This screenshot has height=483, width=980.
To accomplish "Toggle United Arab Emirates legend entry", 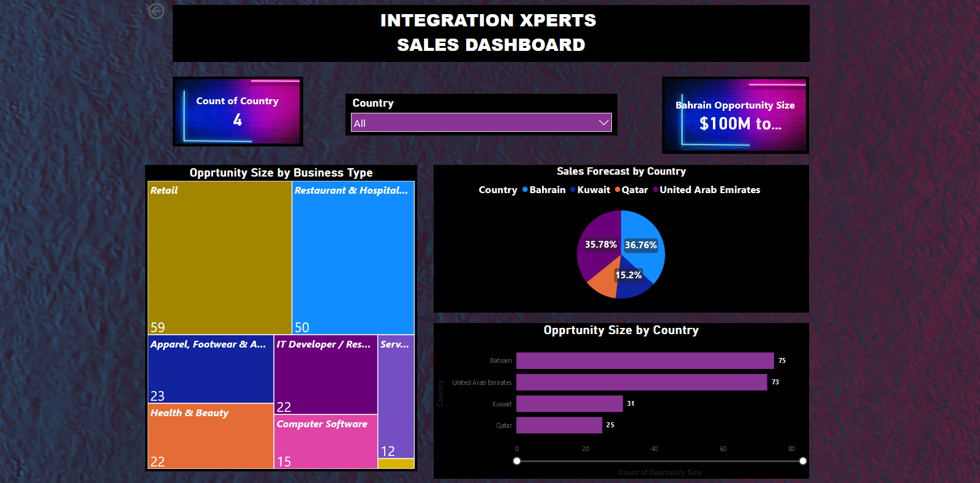I will click(x=706, y=190).
